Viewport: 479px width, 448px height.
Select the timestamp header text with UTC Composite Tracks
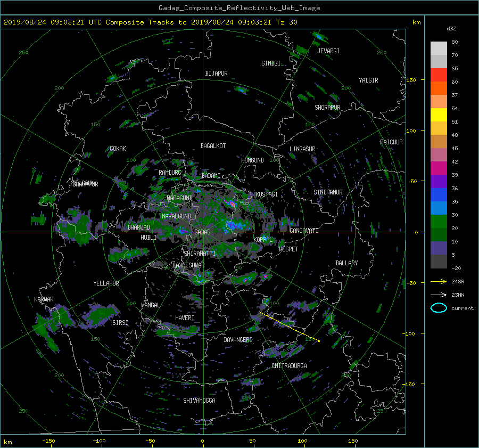pyautogui.click(x=150, y=22)
